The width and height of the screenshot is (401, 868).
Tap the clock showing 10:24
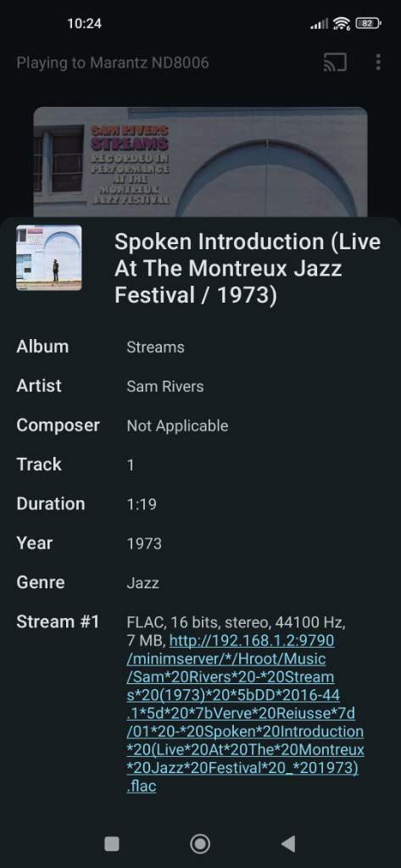click(84, 23)
